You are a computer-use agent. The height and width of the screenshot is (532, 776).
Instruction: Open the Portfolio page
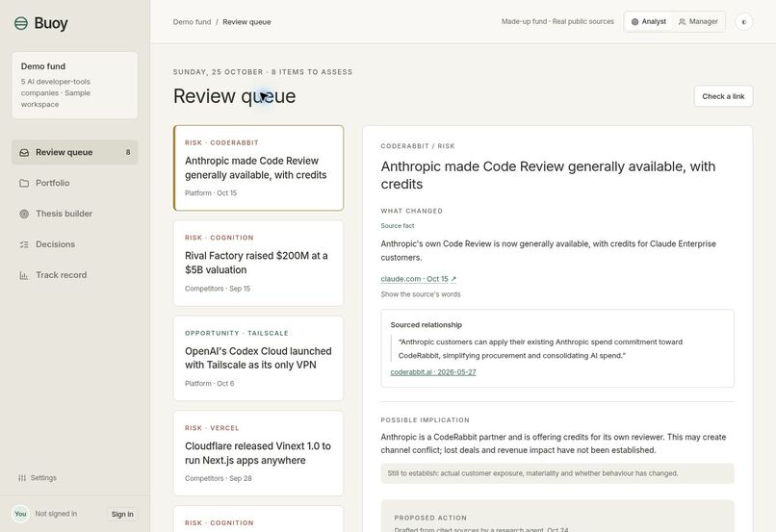click(x=75, y=184)
